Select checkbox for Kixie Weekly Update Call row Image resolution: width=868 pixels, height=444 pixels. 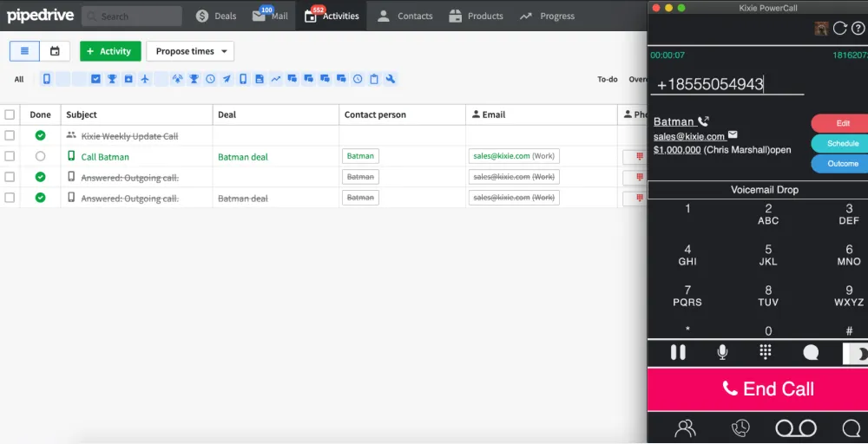(x=10, y=135)
